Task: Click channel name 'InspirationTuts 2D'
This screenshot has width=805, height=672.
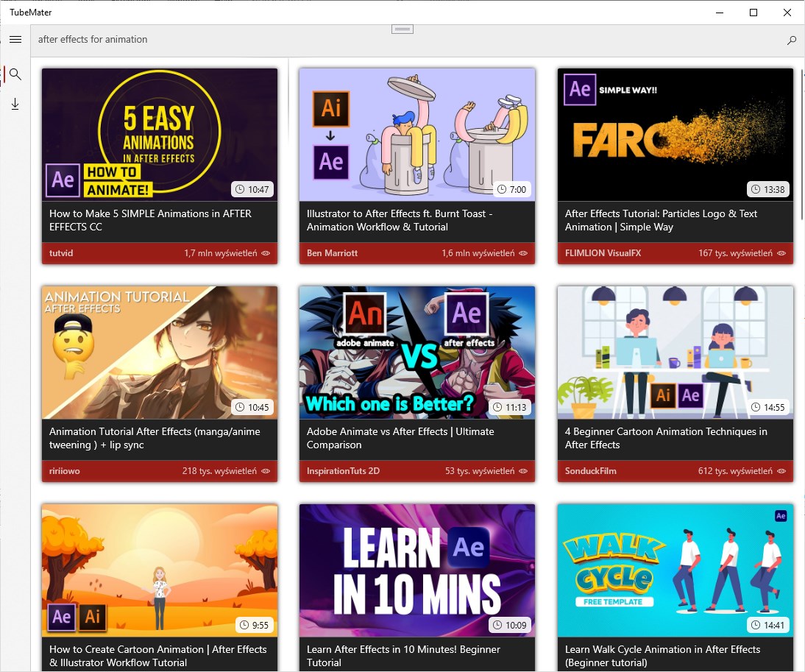Action: [x=343, y=471]
